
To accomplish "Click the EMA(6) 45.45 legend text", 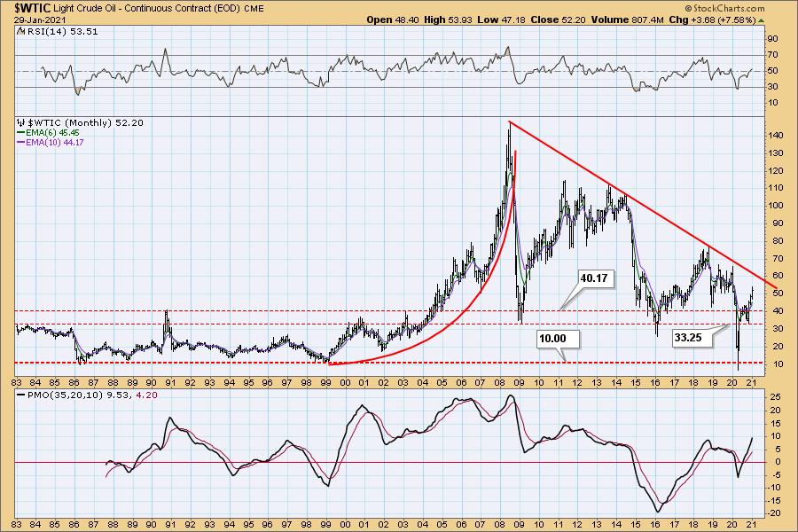I will [52, 132].
